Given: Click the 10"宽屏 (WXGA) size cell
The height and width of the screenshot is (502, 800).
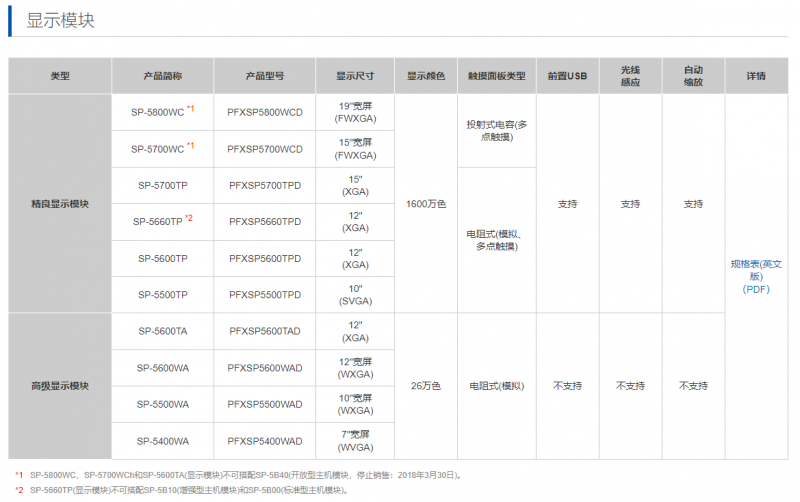Looking at the screenshot, I should (355, 404).
